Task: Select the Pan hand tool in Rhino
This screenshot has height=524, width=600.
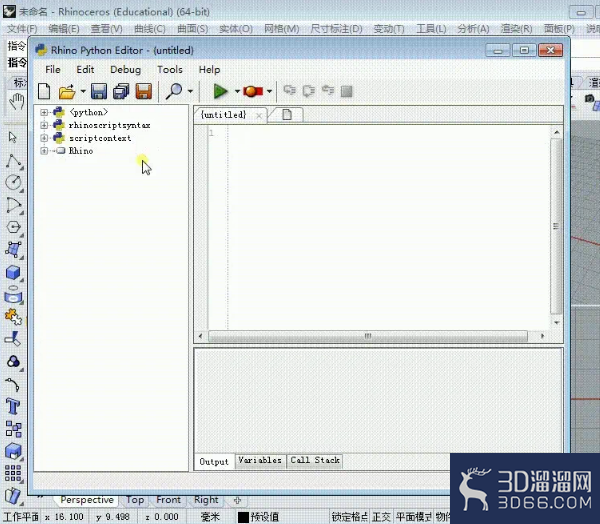Action: (16, 101)
